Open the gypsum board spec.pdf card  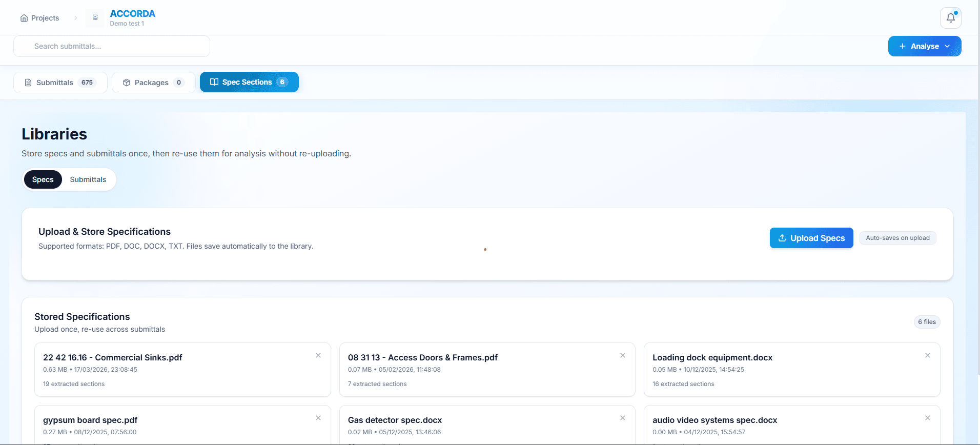[x=182, y=425]
